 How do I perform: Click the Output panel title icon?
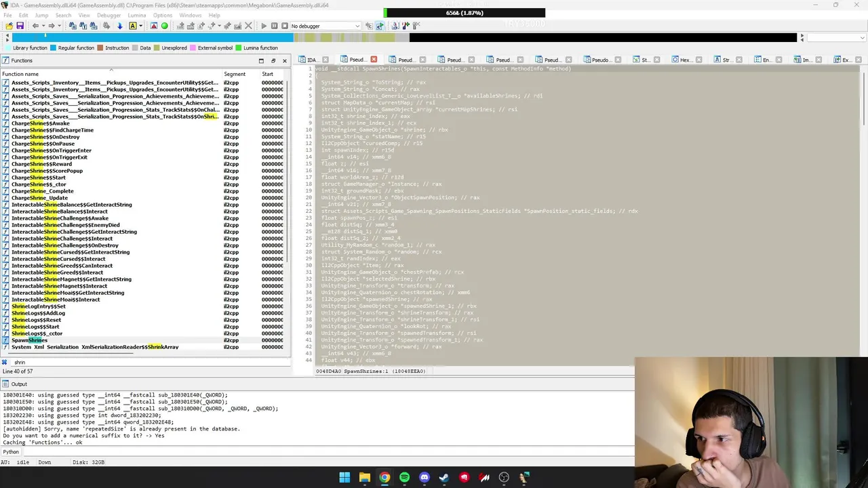pyautogui.click(x=5, y=384)
